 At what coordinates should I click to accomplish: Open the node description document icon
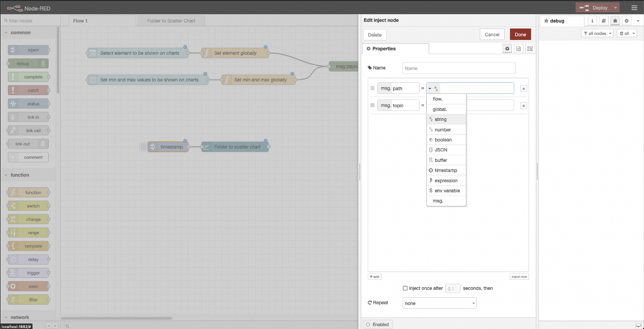[518, 49]
